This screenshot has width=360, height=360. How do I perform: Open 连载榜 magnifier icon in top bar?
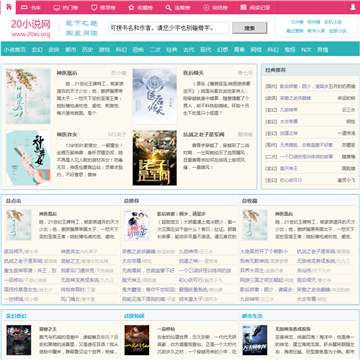169,8
